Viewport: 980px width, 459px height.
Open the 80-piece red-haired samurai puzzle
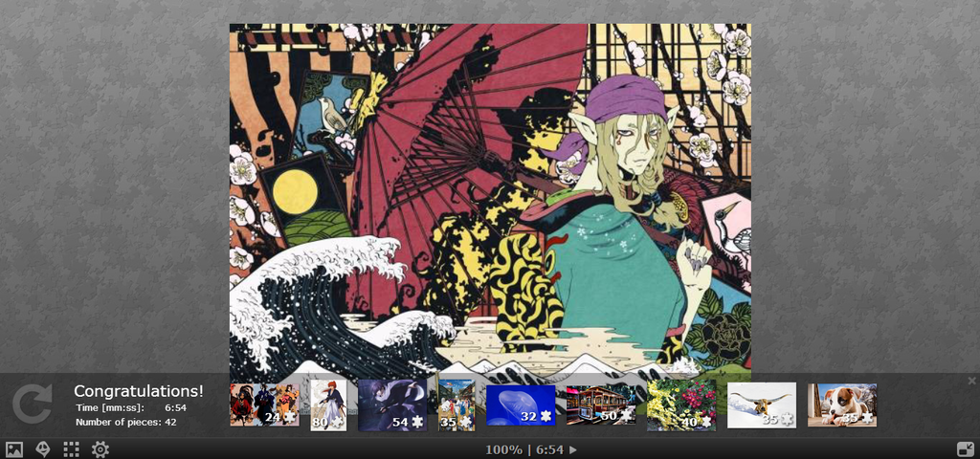[329, 404]
